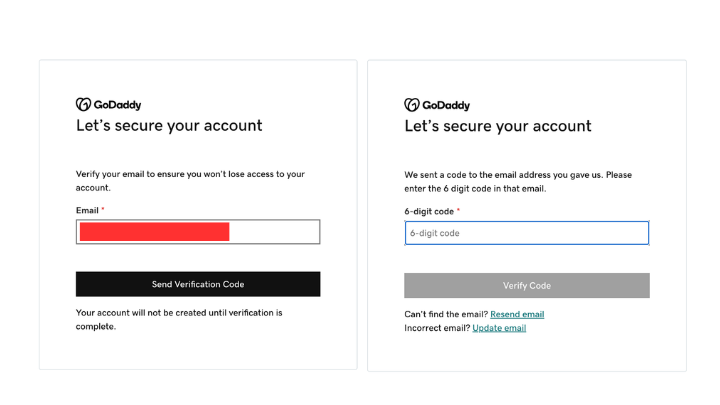Click the right "Let's secure your account" heading

click(x=498, y=126)
